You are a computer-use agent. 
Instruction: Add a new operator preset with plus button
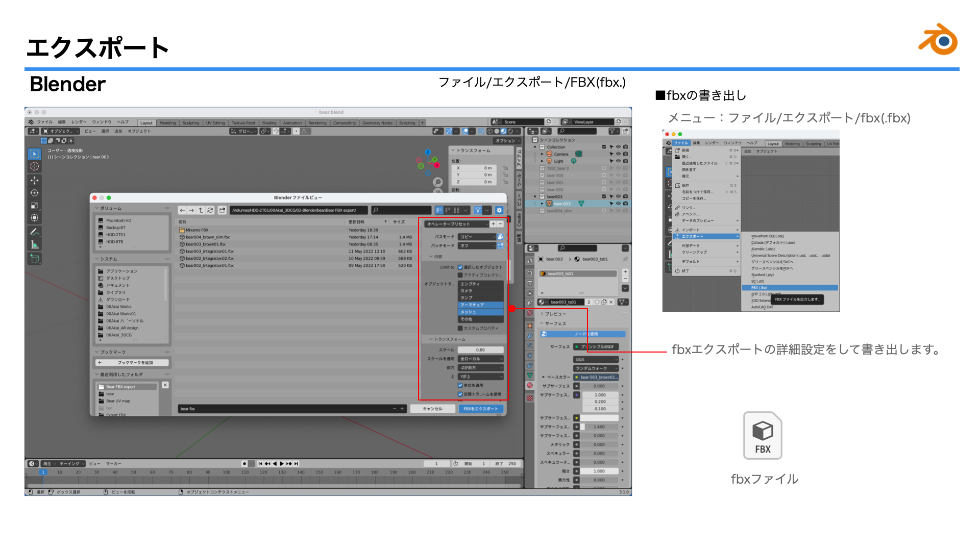point(493,224)
